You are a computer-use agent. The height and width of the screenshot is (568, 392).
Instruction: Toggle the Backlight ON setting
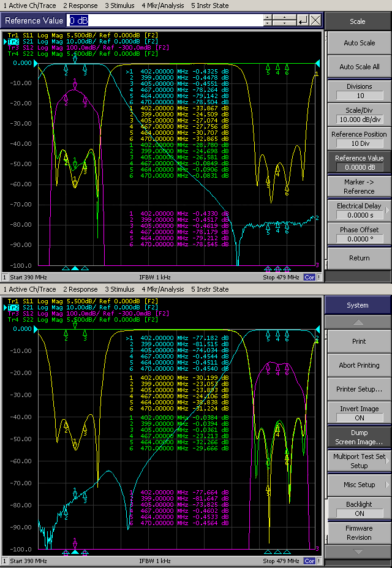359,509
